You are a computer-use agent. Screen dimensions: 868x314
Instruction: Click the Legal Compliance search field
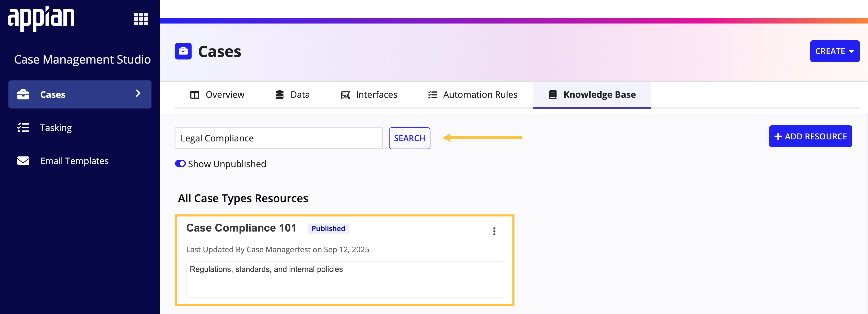point(279,138)
